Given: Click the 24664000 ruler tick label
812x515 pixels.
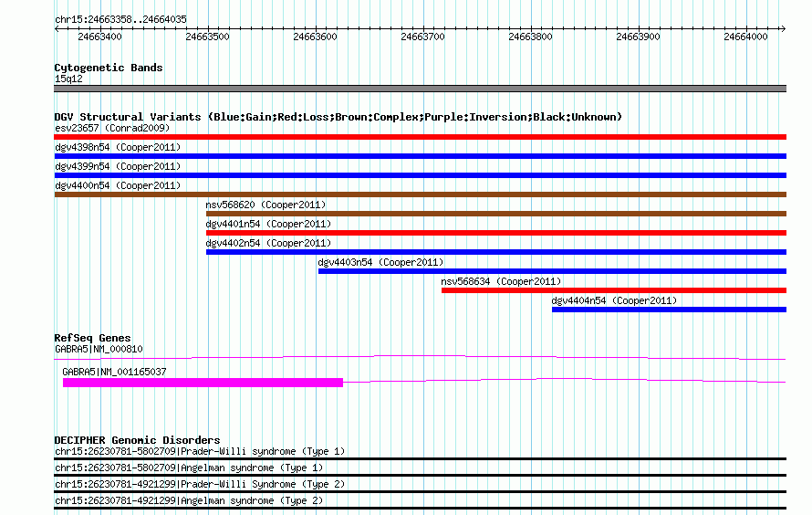Looking at the screenshot, I should [745, 37].
